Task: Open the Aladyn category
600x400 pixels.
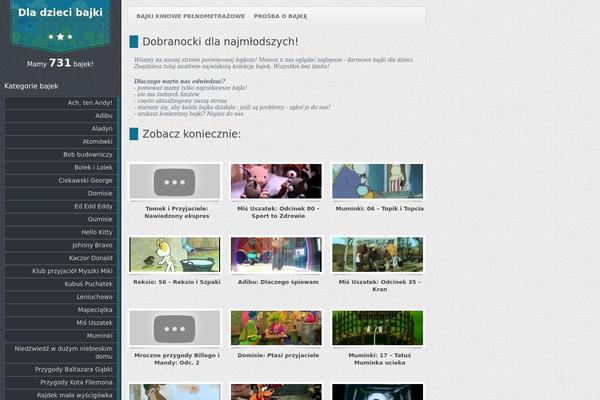Action: [61, 129]
